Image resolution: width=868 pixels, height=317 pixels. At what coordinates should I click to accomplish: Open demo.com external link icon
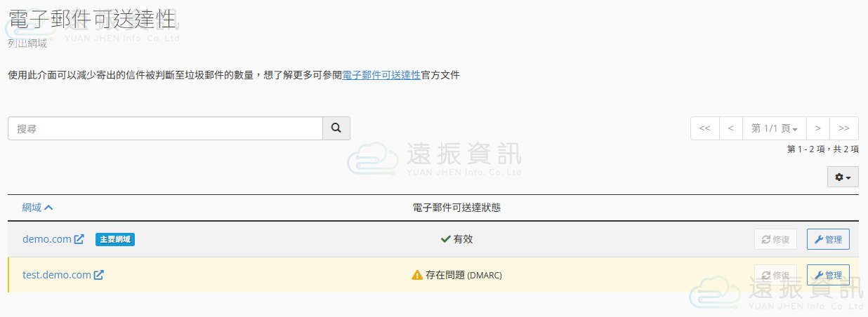[x=79, y=239]
